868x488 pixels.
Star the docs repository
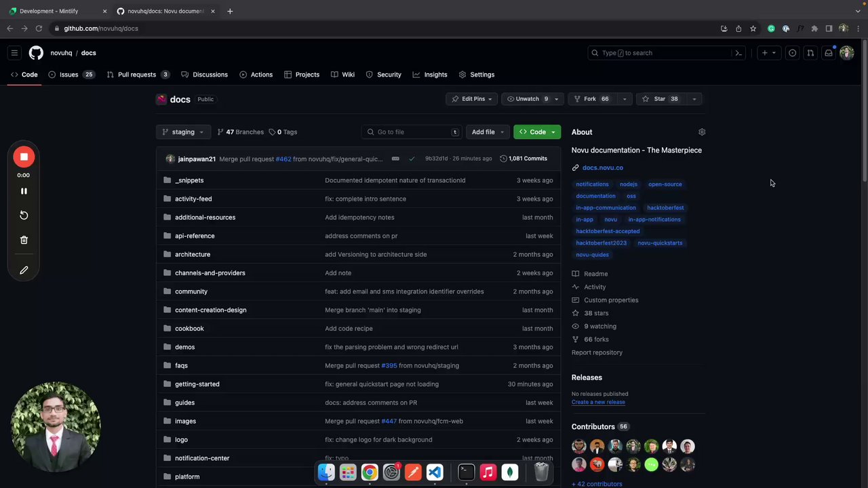pos(660,99)
